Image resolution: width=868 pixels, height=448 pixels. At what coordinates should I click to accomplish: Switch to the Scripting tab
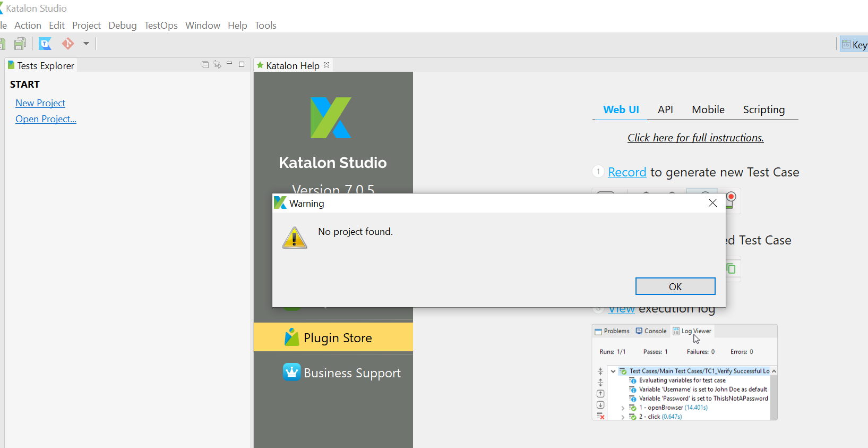coord(764,109)
